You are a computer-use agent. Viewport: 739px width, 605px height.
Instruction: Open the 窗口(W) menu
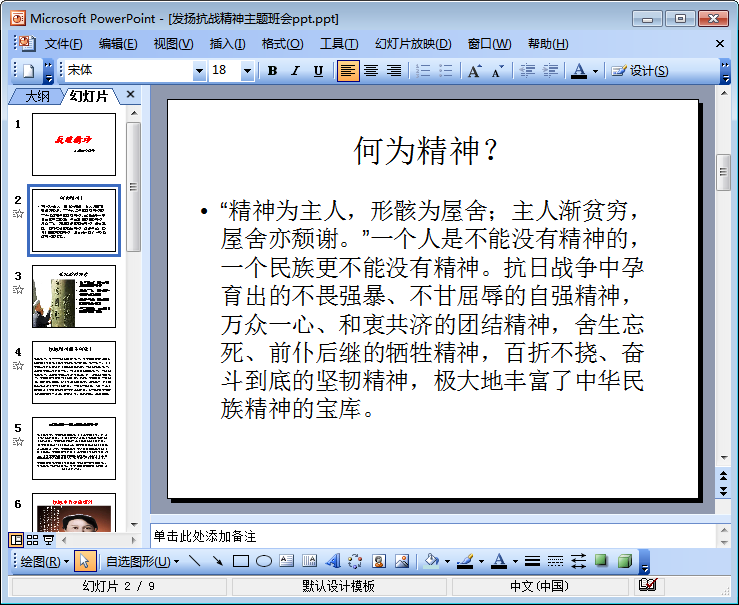pyautogui.click(x=489, y=44)
